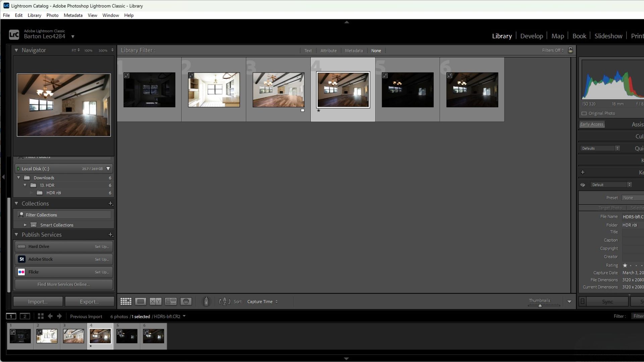
Task: Toggle the Sync switch beside Sync button
Action: [583, 302]
